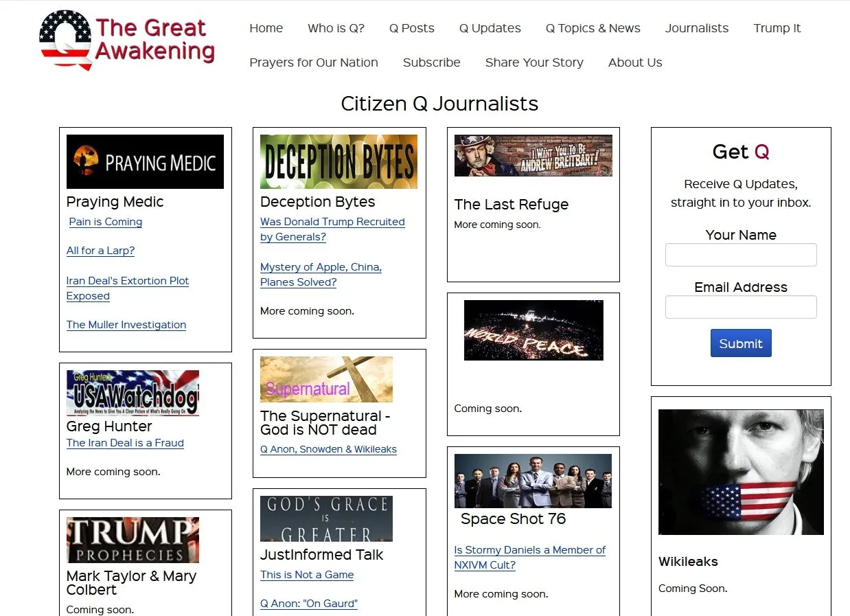Click the Space Shot 76 group photo
850x616 pixels.
(x=533, y=481)
